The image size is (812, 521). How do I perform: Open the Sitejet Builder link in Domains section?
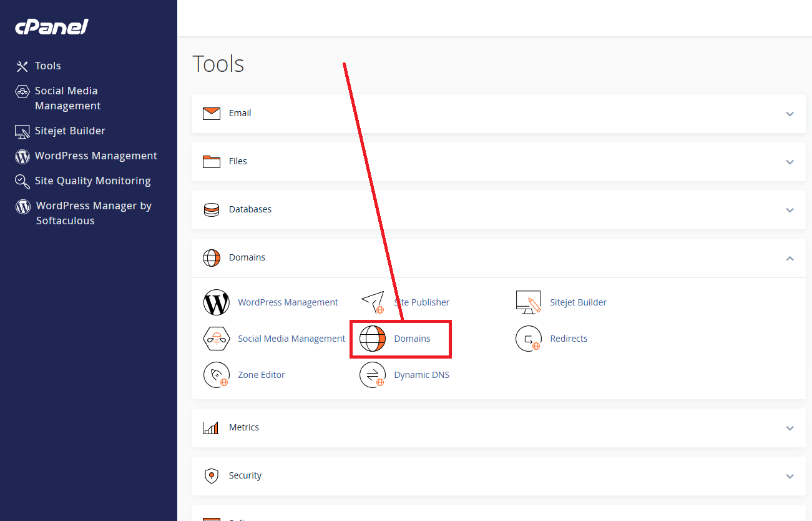[578, 302]
